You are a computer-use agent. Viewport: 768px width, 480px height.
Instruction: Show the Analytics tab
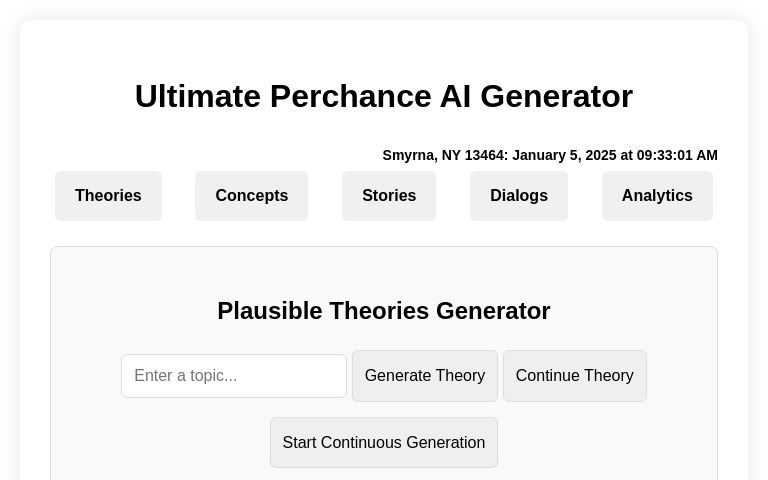coord(657,196)
